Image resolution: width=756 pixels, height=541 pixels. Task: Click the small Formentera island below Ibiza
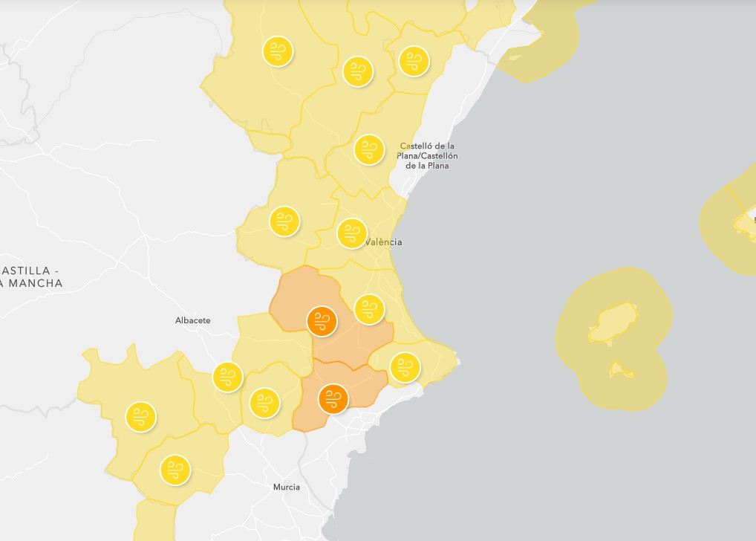click(x=619, y=369)
